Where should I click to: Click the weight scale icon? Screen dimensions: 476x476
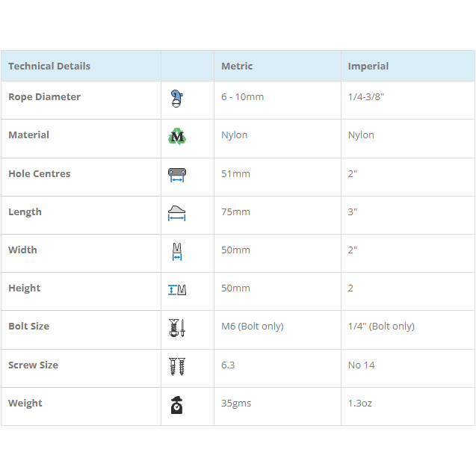pyautogui.click(x=177, y=404)
